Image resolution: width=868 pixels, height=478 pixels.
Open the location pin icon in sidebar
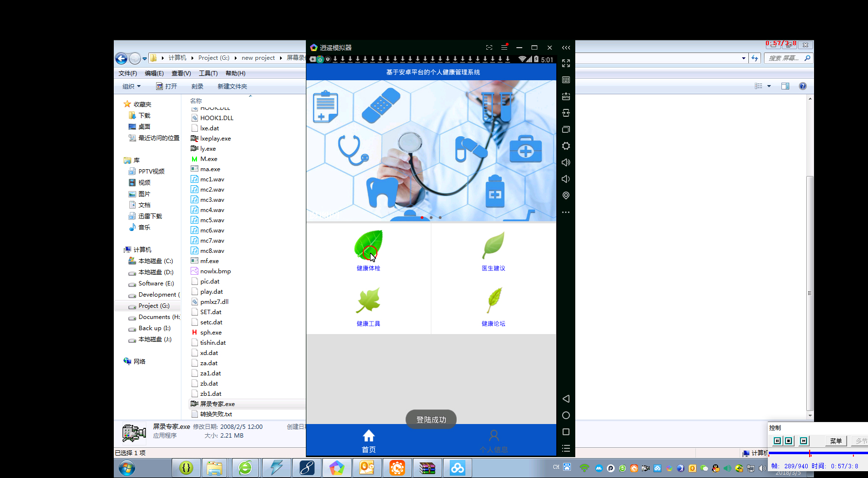566,195
